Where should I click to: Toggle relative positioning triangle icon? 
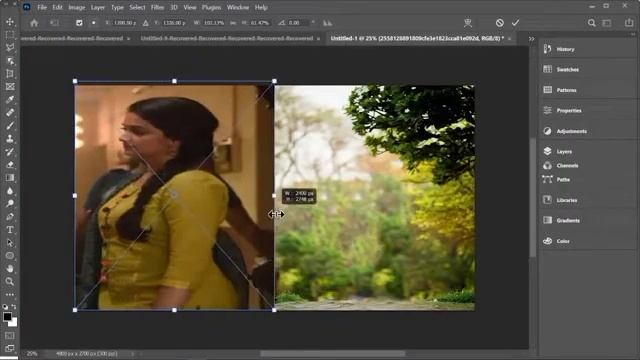point(146,23)
